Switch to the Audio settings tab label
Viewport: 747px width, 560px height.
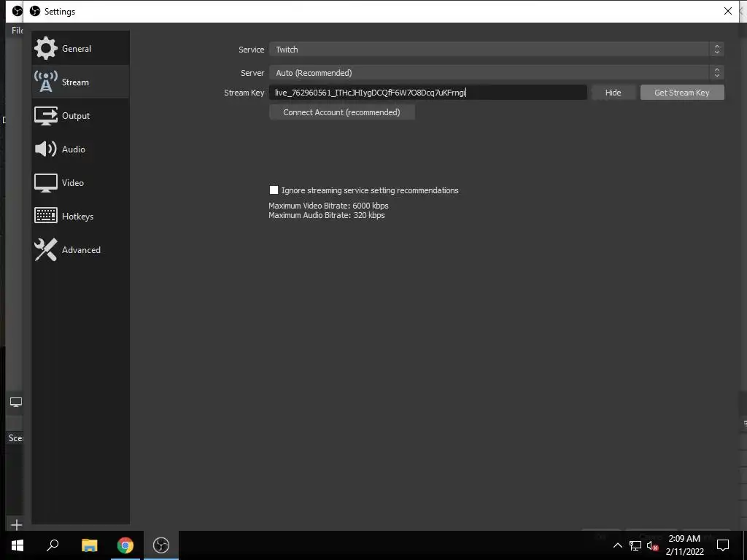tap(74, 149)
